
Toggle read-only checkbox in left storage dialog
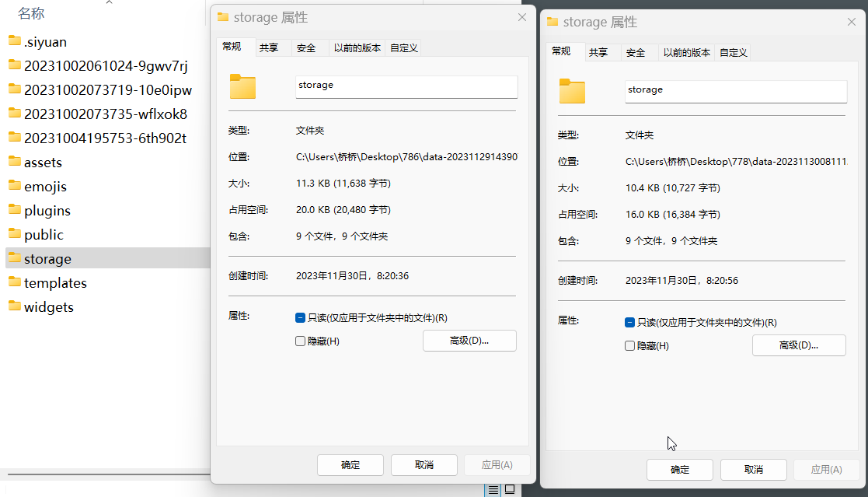[x=300, y=318]
